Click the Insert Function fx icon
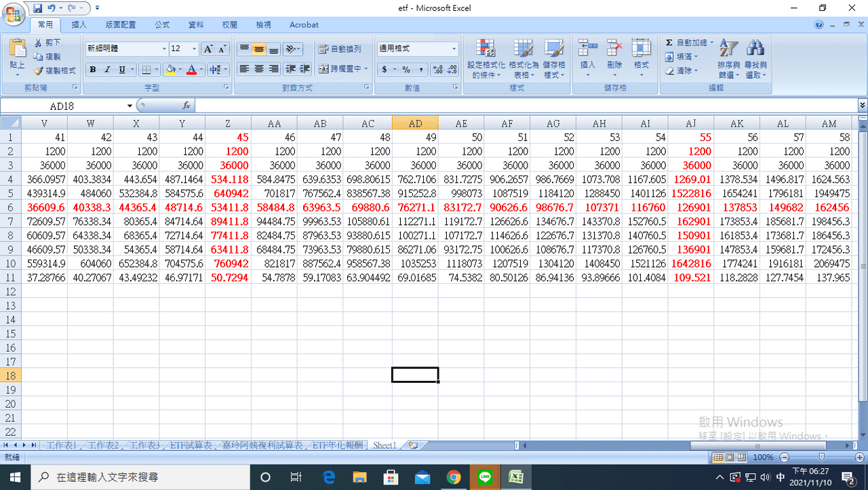868x490 pixels. (x=186, y=106)
